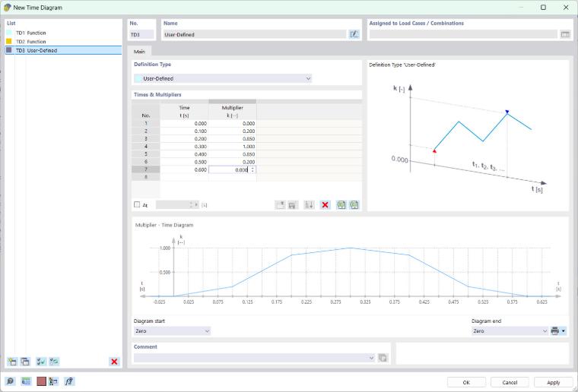Click the No. field showing TD3
Image resolution: width=578 pixels, height=392 pixels.
pyautogui.click(x=141, y=34)
